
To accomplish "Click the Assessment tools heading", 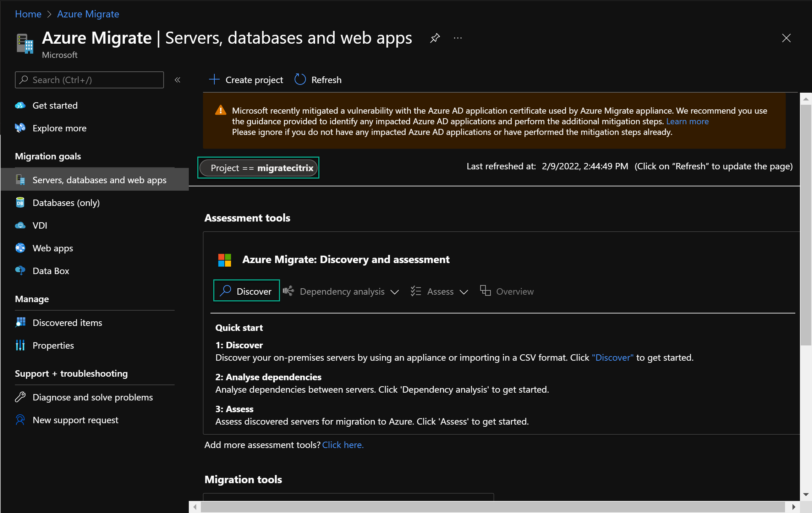I will pos(247,218).
